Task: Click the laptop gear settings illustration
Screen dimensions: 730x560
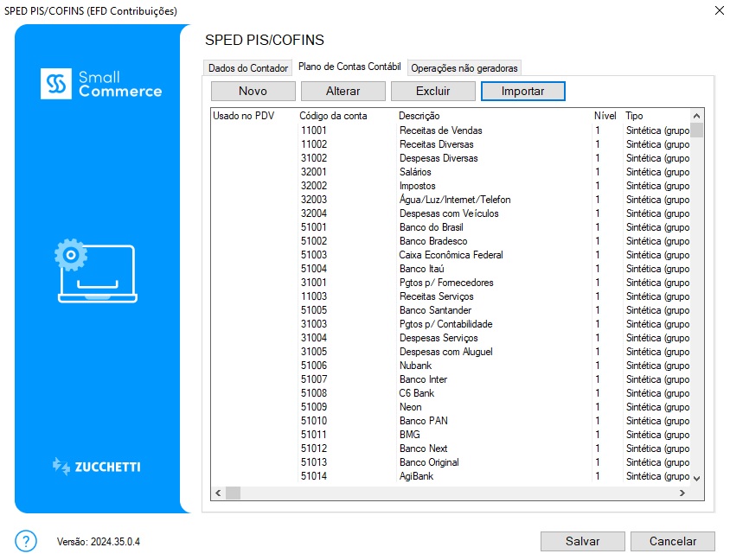Action: point(95,271)
